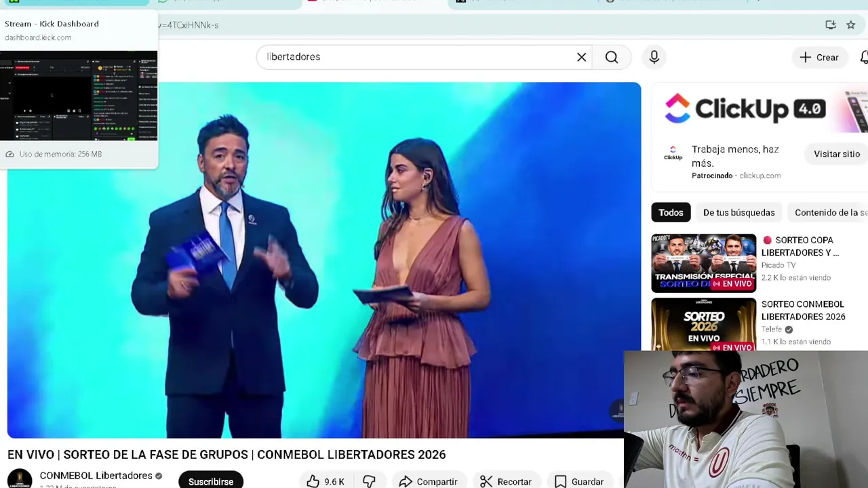Start voice search with the microphone icon
868x488 pixels.
pos(654,57)
